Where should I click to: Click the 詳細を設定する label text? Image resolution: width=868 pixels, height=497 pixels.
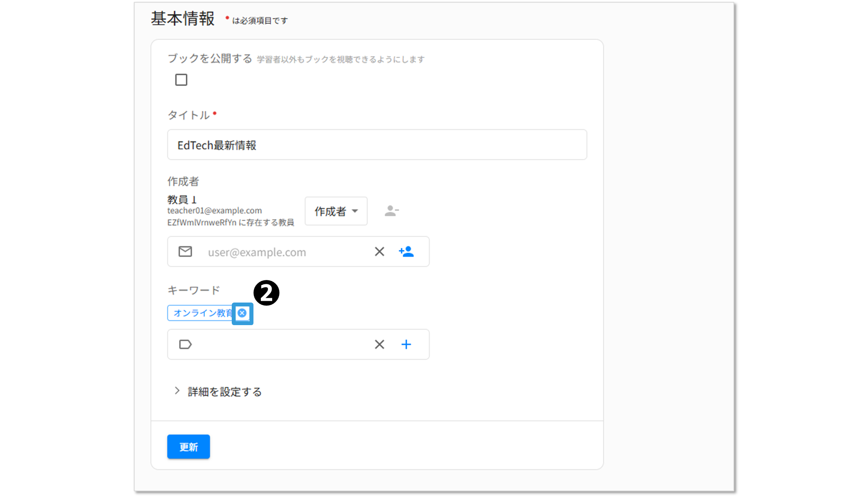(x=225, y=392)
